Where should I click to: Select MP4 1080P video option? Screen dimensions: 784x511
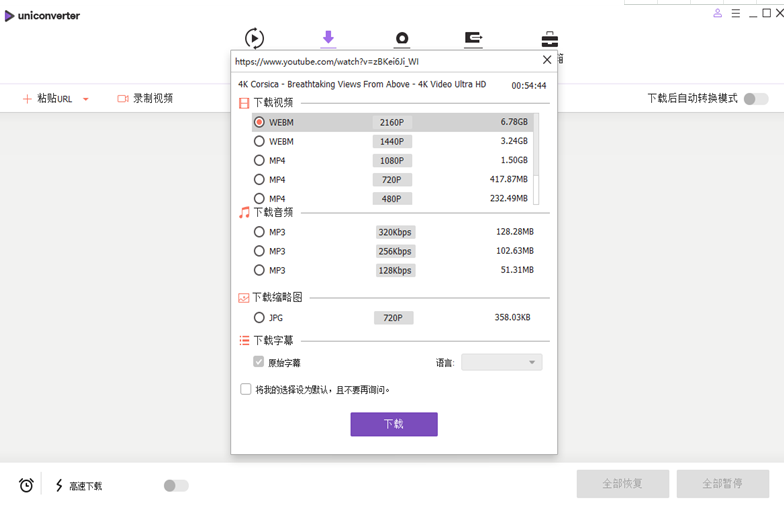[x=392, y=160]
